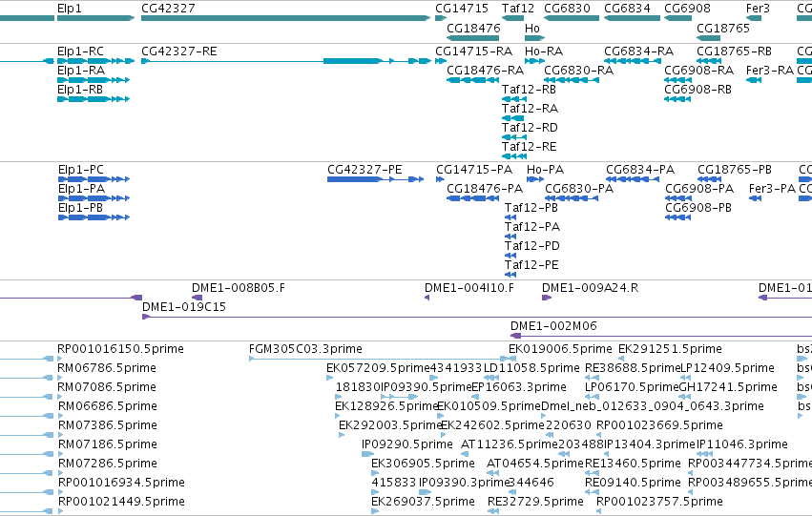Click the Elp1-PA protein label
Screen dimensions: 812x516
point(81,189)
